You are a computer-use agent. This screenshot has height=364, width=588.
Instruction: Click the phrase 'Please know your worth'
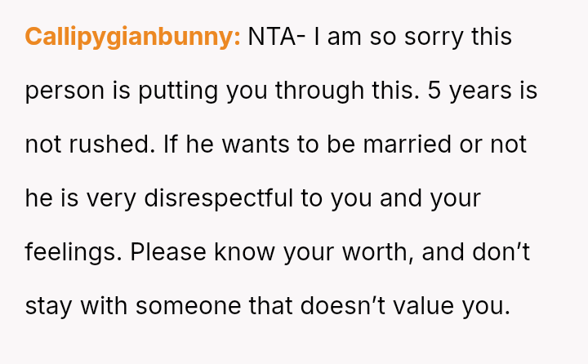coord(274,253)
